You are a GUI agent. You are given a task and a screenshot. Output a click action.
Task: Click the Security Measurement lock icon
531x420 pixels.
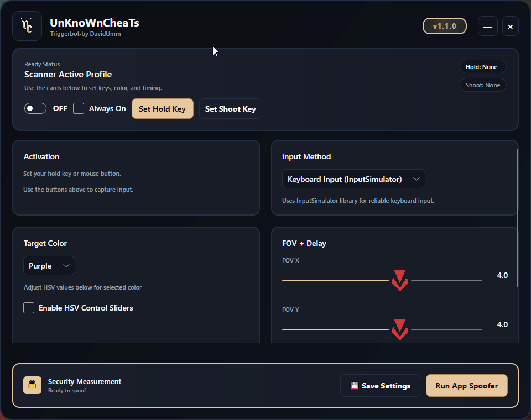tap(32, 385)
